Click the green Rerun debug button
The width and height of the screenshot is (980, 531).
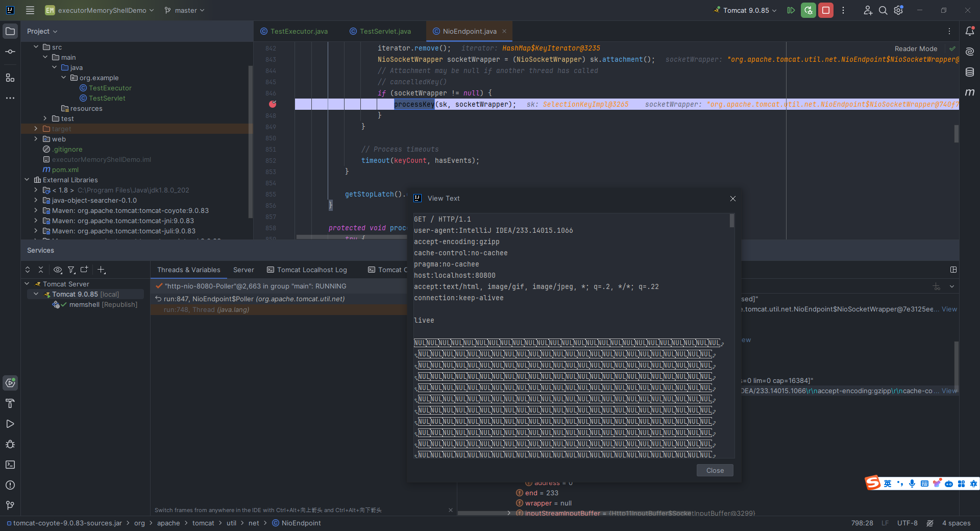(x=808, y=10)
